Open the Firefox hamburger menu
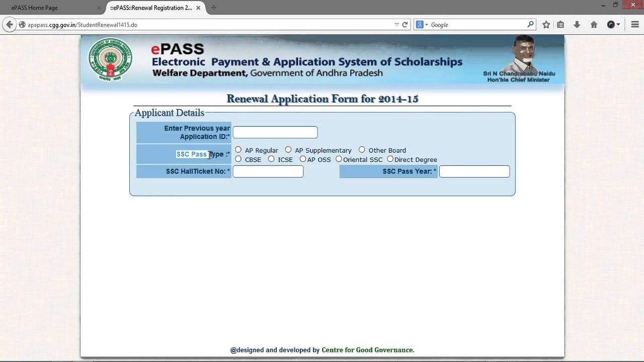 tap(635, 25)
